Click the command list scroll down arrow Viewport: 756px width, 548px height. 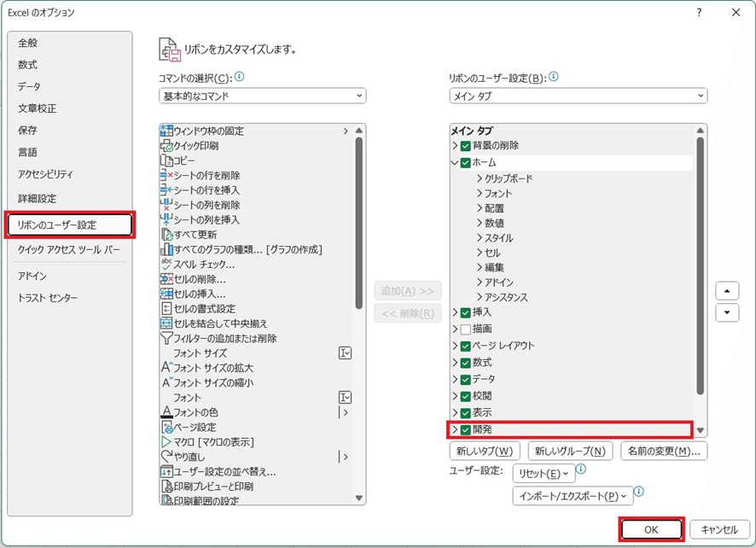point(358,498)
